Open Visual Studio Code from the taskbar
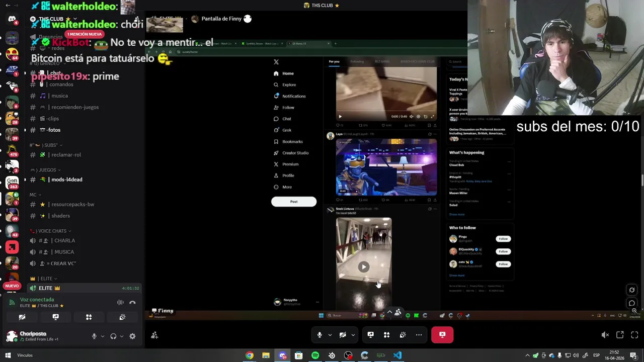 coord(397,355)
